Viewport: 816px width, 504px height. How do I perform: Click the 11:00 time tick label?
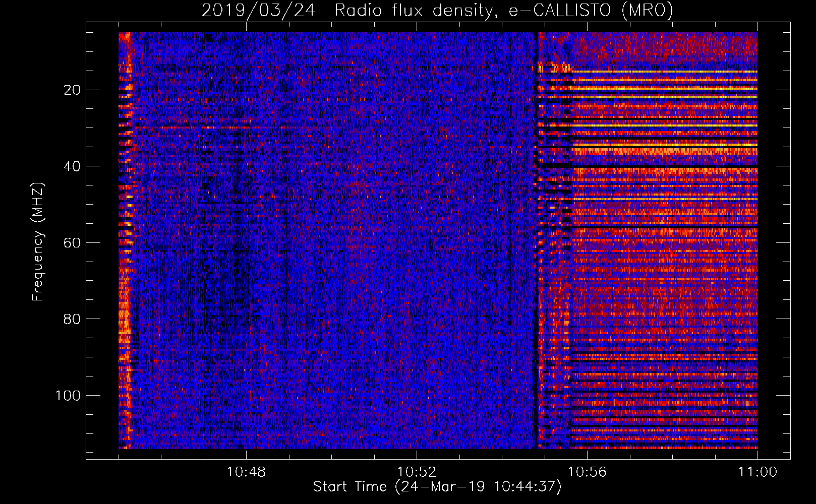(x=757, y=472)
